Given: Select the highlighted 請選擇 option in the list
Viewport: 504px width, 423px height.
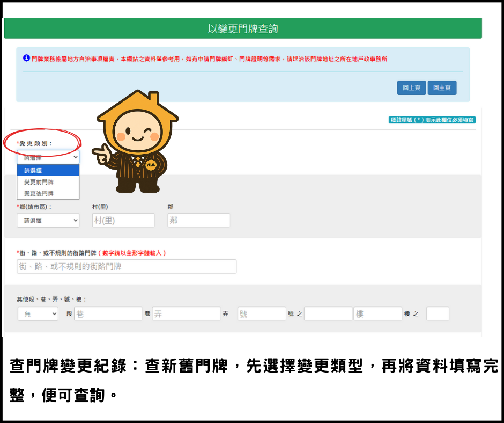Looking at the screenshot, I should coord(48,171).
